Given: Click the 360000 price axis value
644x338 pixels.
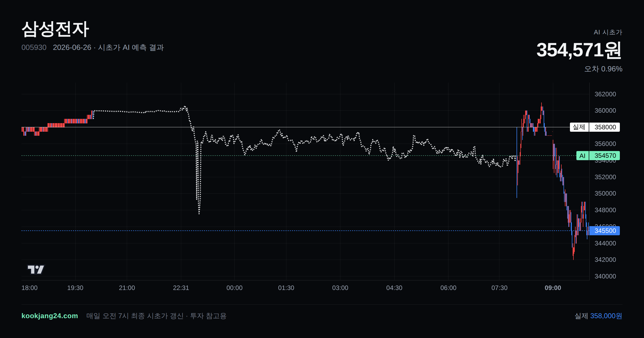Looking at the screenshot, I should click(605, 111).
